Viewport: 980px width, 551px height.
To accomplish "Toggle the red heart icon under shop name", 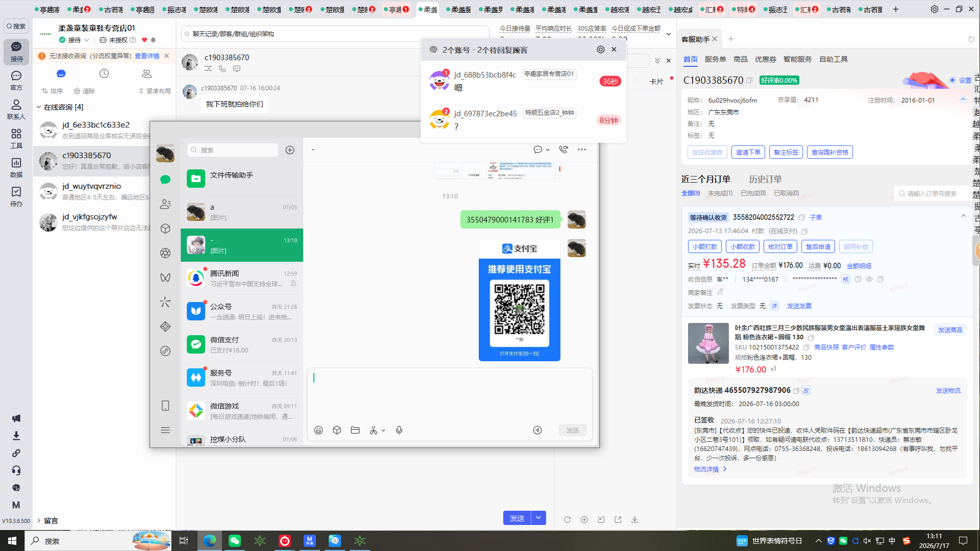I will pos(144,40).
